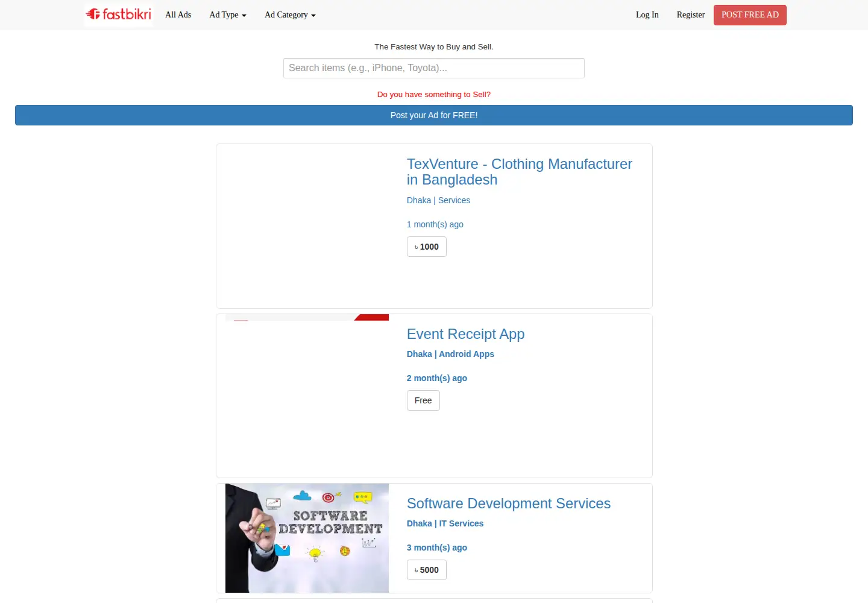Image resolution: width=868 pixels, height=603 pixels.
Task: Open the TexVenture Clothing Manufacturer ad title
Action: click(520, 172)
